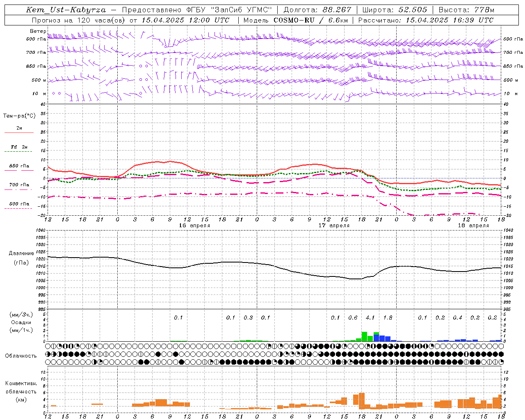The width and height of the screenshot is (525, 420).
Task: Click the 'Облачность' cloud cover label
Action: (21, 356)
